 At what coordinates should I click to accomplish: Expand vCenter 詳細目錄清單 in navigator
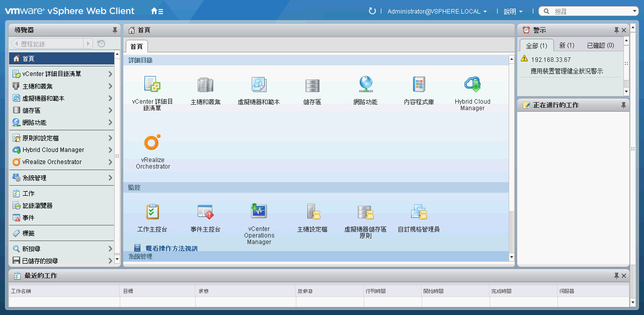pyautogui.click(x=110, y=74)
